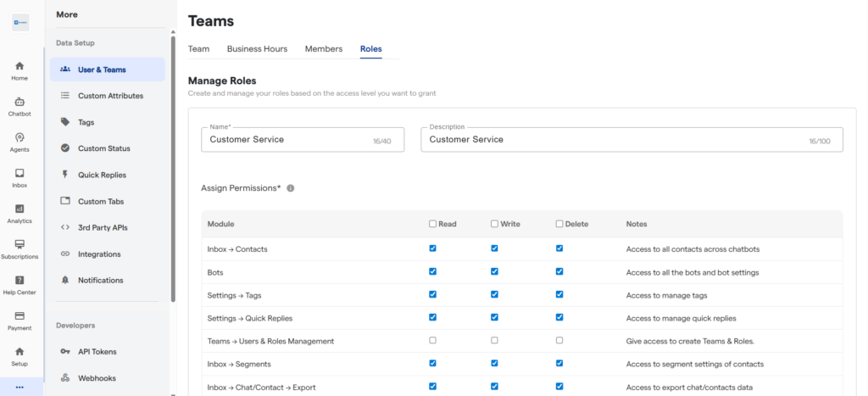Click the sidebar vertical scrollbar
The image size is (868, 396).
point(174,170)
